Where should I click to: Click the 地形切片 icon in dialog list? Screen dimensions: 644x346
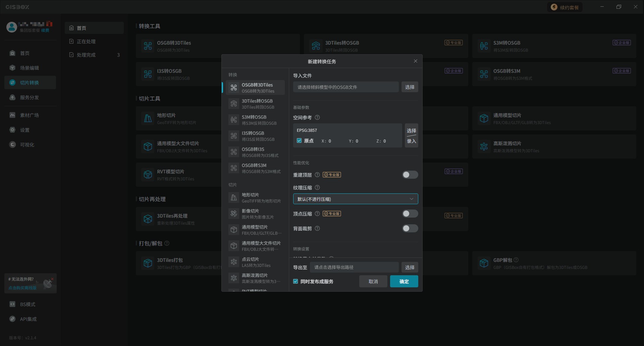pyautogui.click(x=234, y=198)
